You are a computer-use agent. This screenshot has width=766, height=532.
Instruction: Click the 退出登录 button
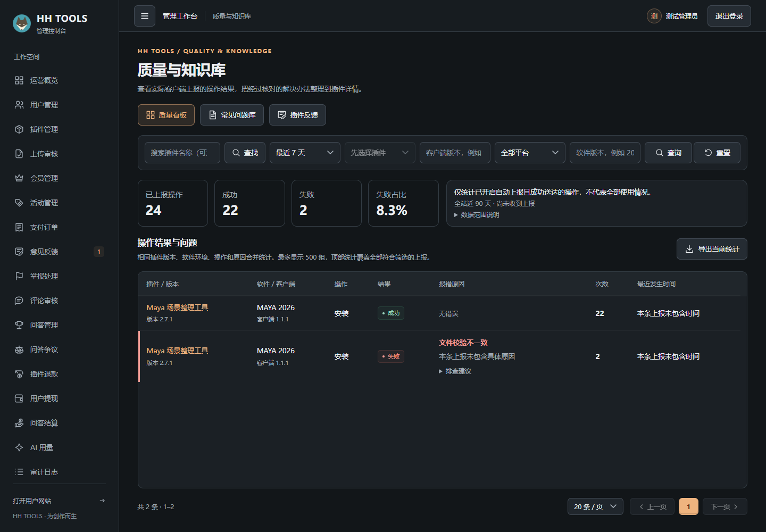point(729,16)
